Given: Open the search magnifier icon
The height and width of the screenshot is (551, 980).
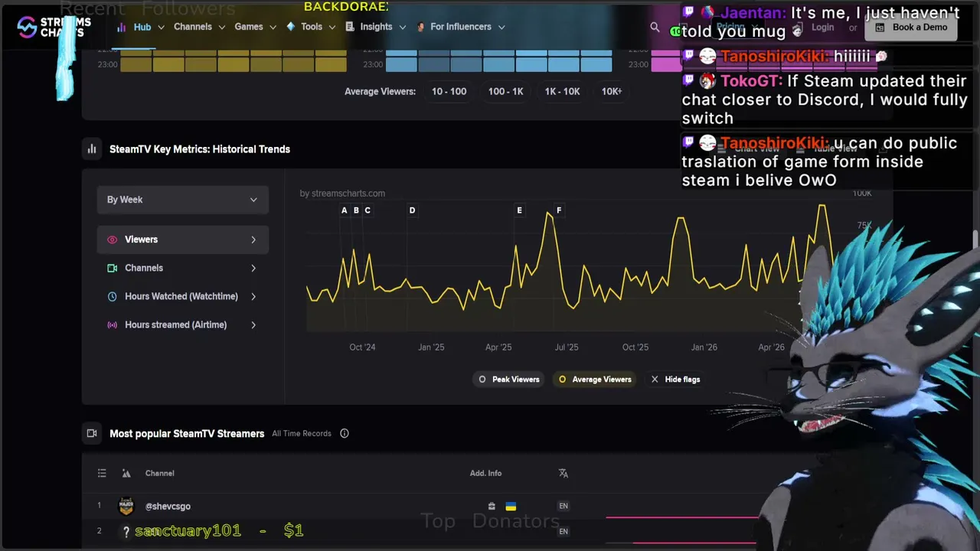Looking at the screenshot, I should (655, 27).
